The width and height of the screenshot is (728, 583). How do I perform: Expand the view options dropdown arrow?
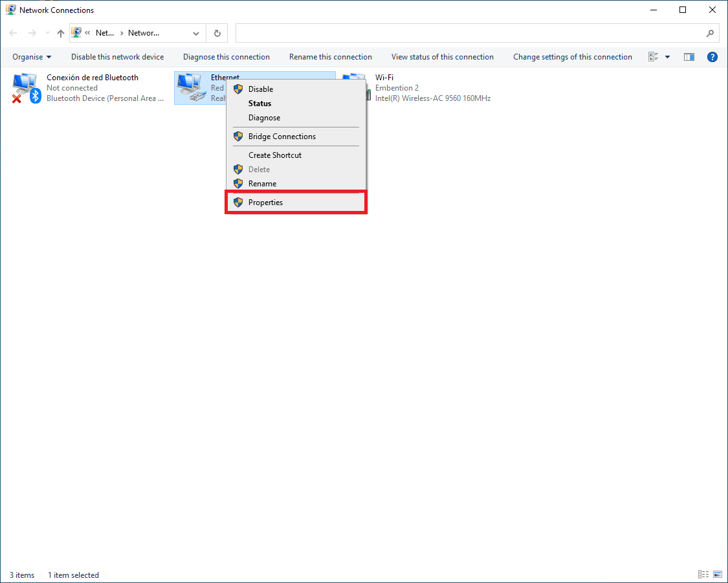(667, 57)
